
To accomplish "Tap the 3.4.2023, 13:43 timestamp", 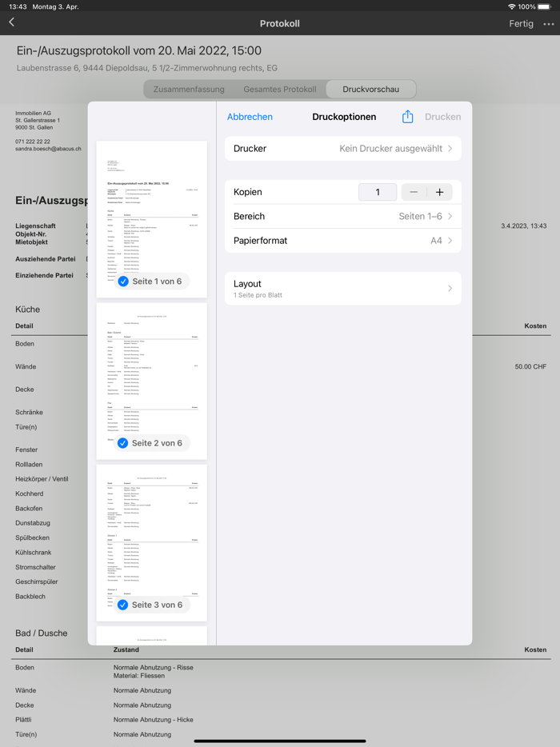I will pos(523,226).
